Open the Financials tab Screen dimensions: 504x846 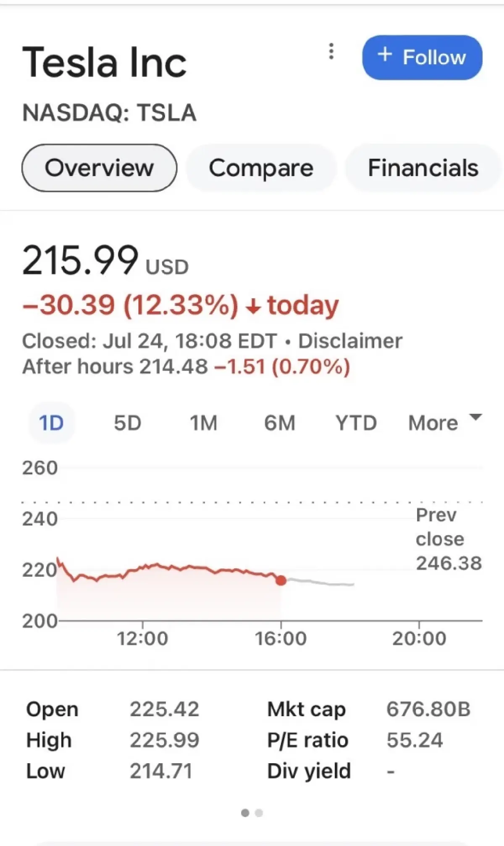[423, 168]
